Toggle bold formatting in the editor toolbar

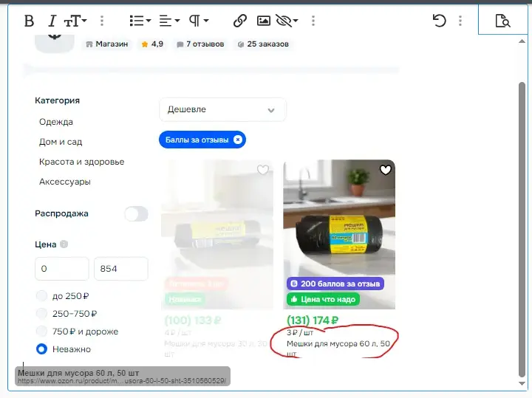pyautogui.click(x=29, y=21)
